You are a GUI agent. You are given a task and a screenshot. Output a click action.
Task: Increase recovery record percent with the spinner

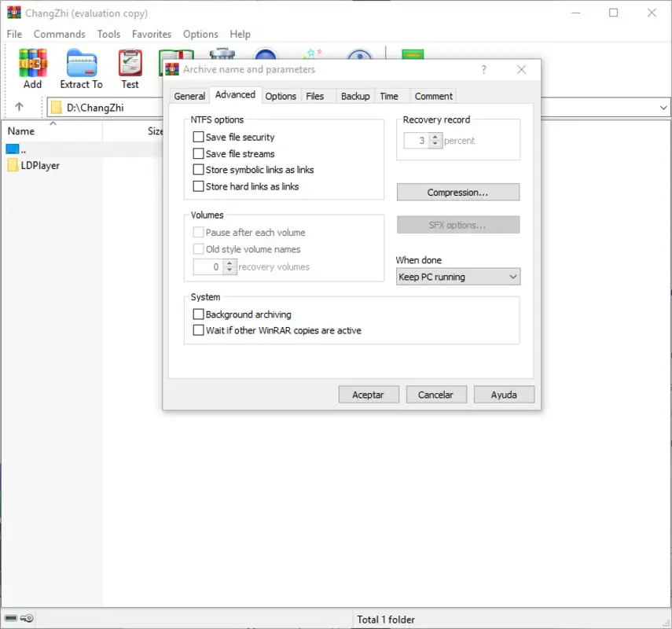[x=436, y=135]
